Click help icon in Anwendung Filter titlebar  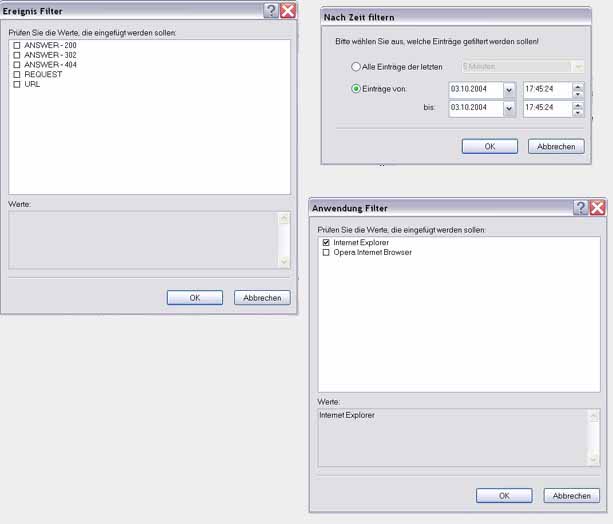click(580, 207)
